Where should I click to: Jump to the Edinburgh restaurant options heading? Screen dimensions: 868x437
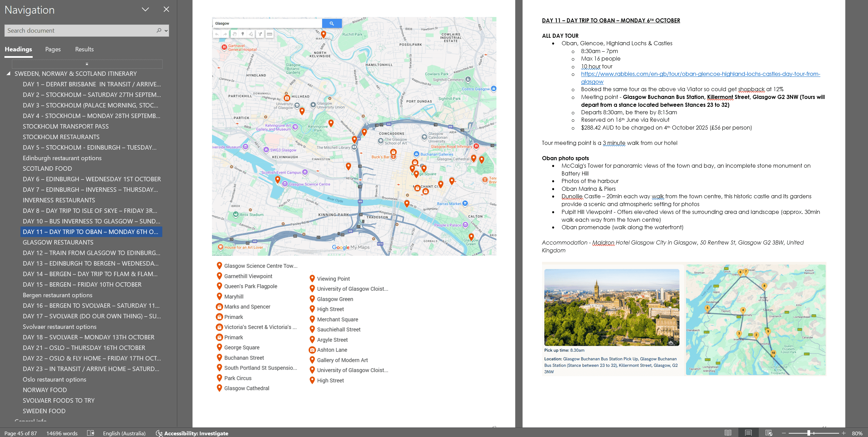[62, 158]
